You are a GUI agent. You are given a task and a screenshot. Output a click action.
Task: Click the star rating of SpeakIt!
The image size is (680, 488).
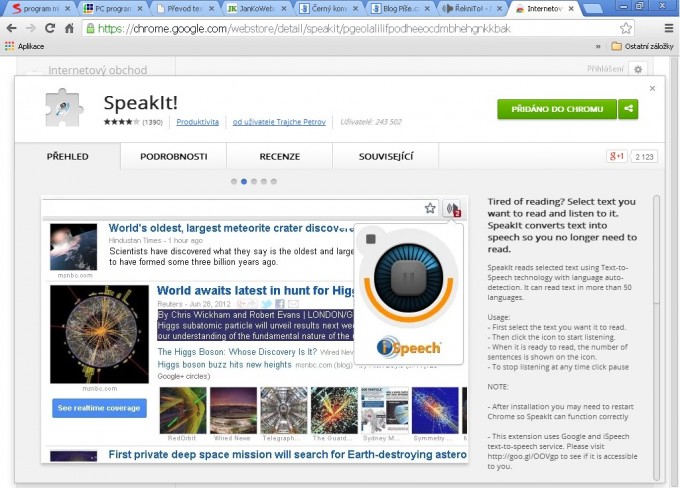coord(121,122)
